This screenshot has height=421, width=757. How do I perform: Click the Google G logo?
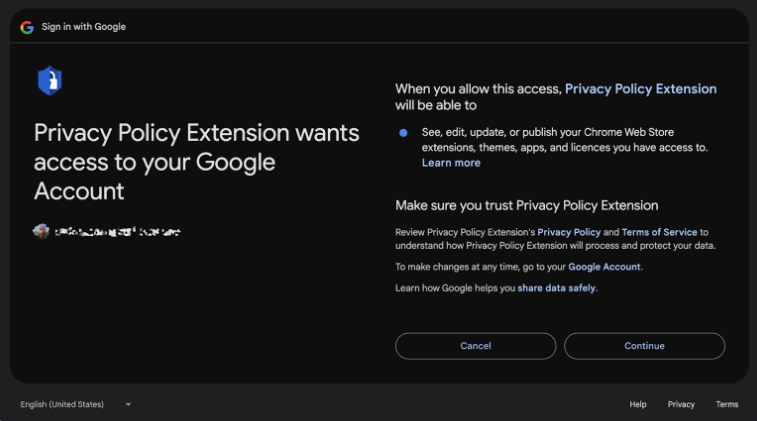27,27
